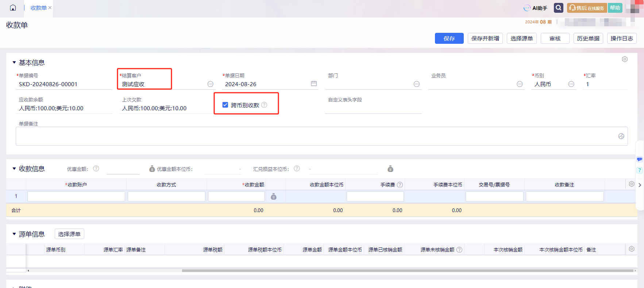Show help for 优惠金额
The height and width of the screenshot is (288, 644).
tap(96, 168)
